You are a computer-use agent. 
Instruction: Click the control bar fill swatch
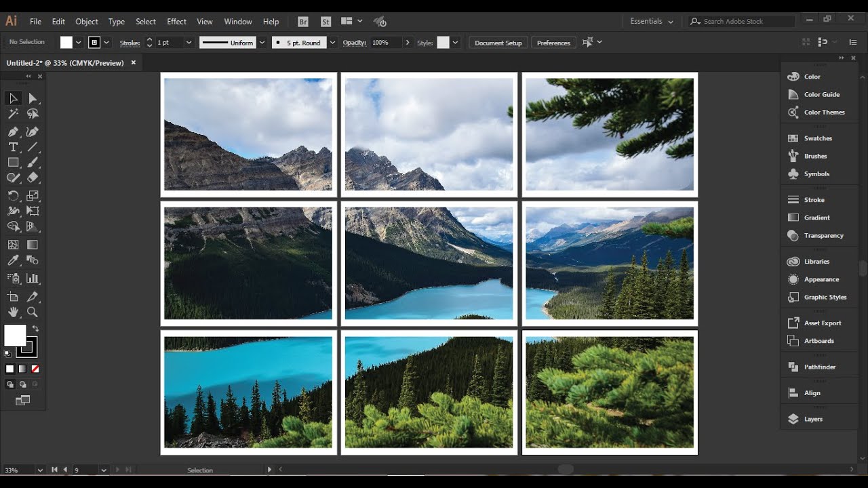(x=66, y=43)
